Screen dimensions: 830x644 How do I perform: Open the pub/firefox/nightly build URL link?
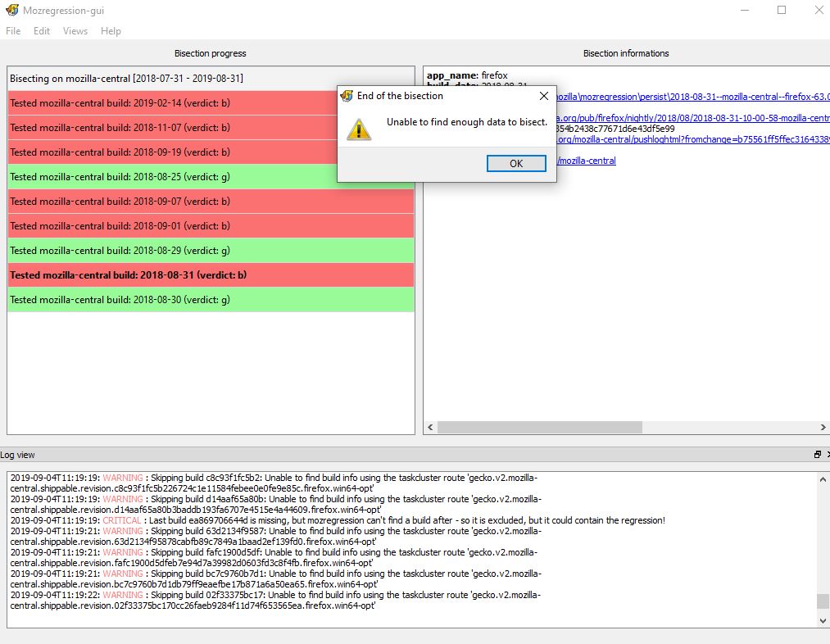pos(693,118)
